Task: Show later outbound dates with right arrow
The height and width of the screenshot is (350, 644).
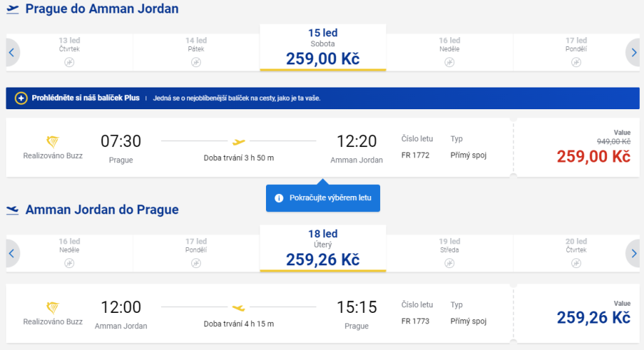Action: tap(633, 52)
